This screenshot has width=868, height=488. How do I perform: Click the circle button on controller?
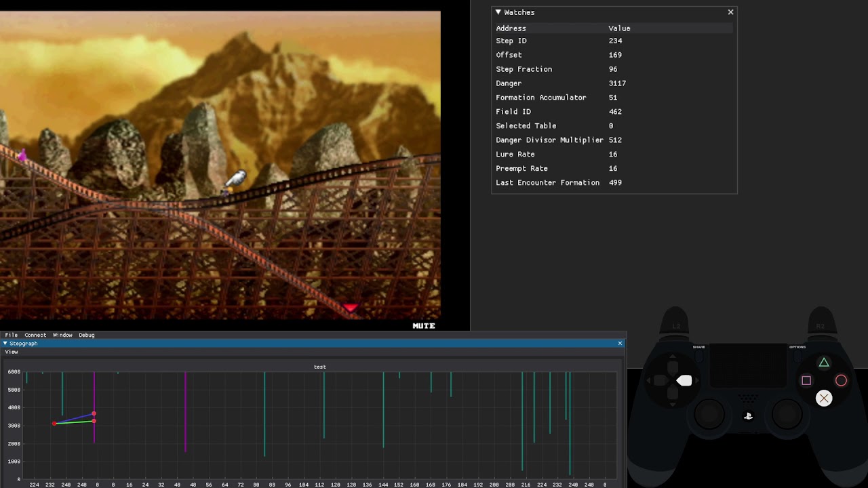pos(841,381)
